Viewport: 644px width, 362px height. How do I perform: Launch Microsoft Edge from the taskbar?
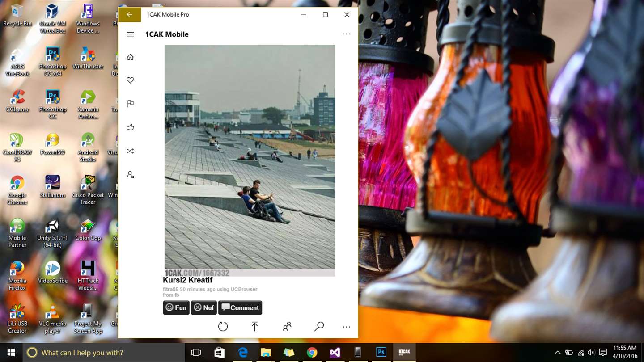pyautogui.click(x=243, y=353)
